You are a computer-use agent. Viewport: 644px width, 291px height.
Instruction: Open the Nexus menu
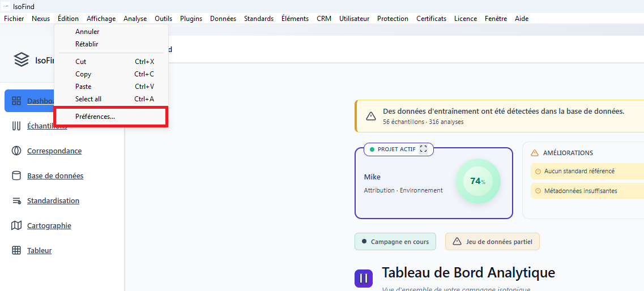tap(41, 19)
